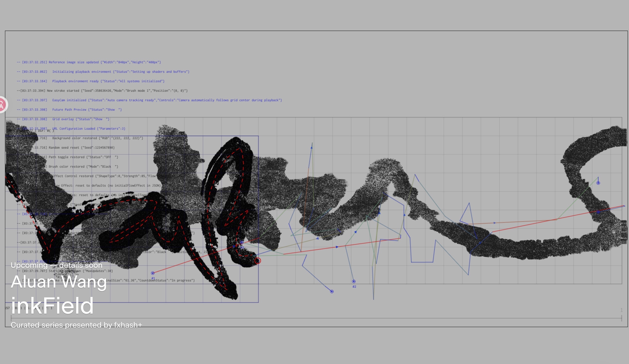Click log line 'Starting countdown' MaxUpdates 30
This screenshot has height=364, width=629.
click(65, 271)
